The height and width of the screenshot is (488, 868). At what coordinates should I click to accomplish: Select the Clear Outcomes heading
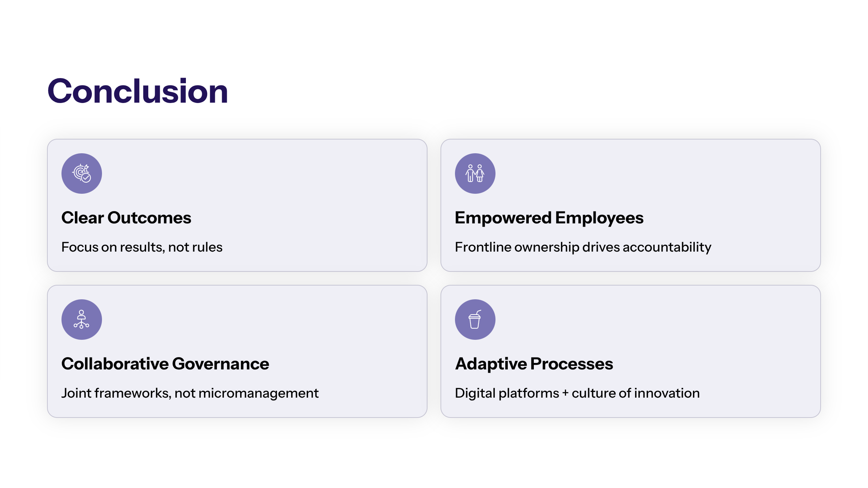[126, 218]
